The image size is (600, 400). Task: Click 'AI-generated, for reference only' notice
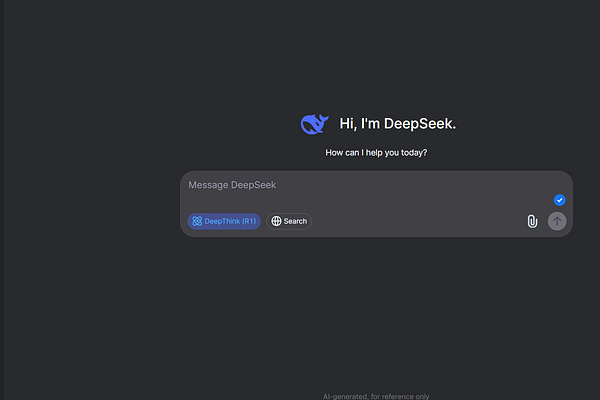[376, 397]
